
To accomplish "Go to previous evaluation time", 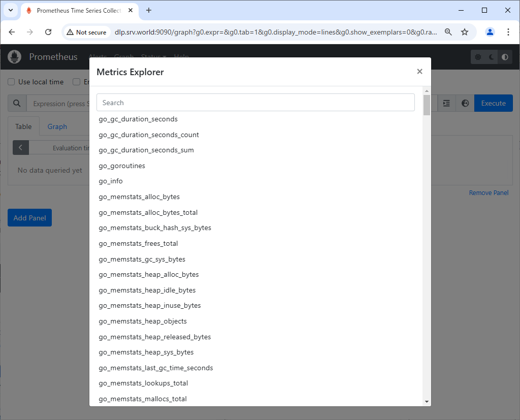I will [x=20, y=148].
